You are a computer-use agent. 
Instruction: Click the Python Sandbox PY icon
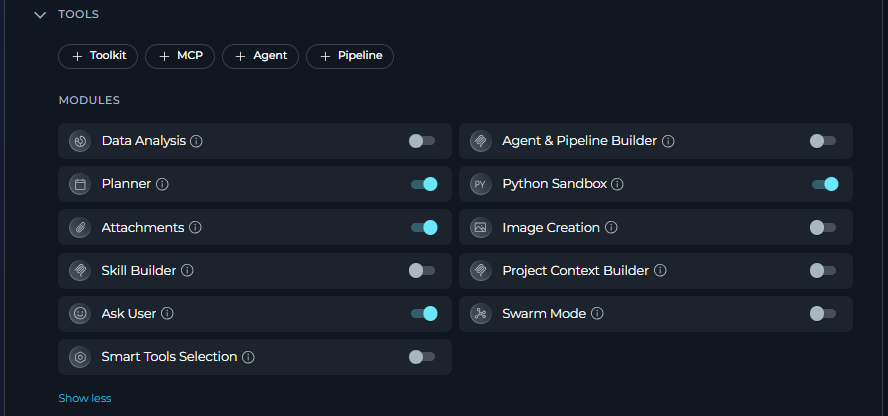481,184
